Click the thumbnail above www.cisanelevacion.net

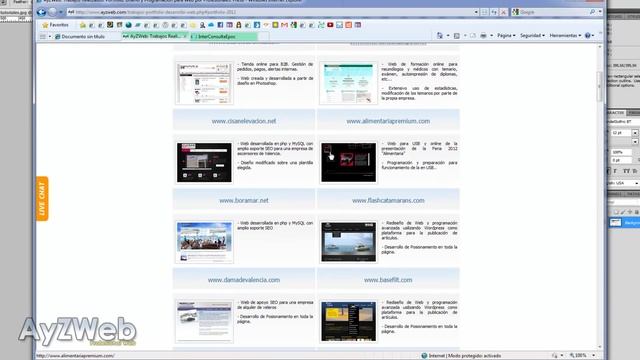[x=204, y=83]
